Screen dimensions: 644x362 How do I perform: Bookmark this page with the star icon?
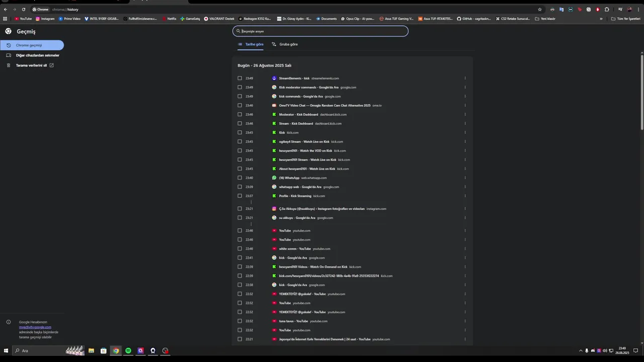pyautogui.click(x=540, y=10)
